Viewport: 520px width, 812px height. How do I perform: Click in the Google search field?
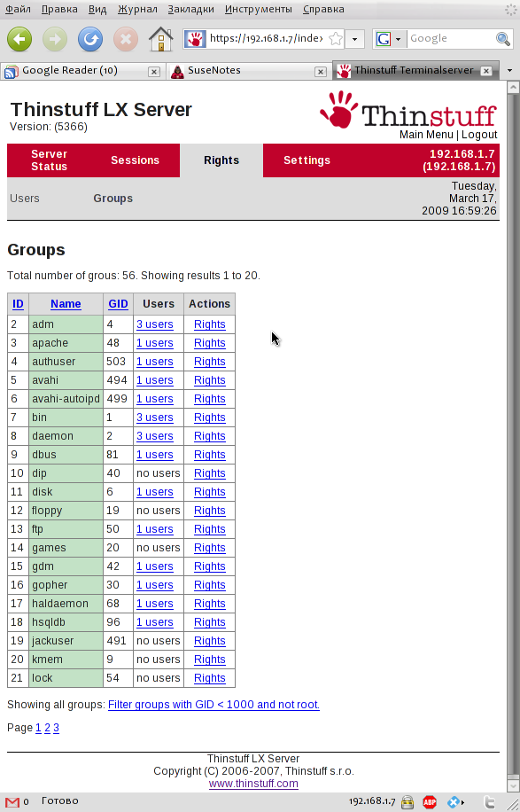pos(451,39)
